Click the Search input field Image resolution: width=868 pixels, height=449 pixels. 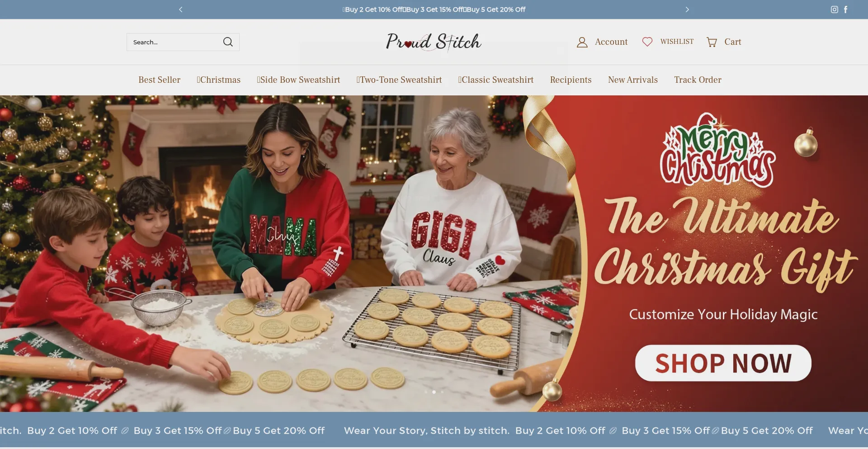pos(174,42)
